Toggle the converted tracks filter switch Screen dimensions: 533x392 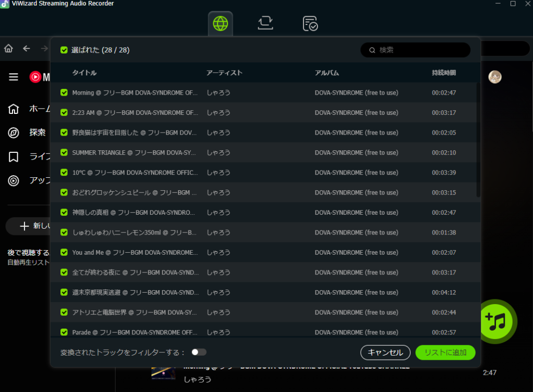click(x=198, y=352)
